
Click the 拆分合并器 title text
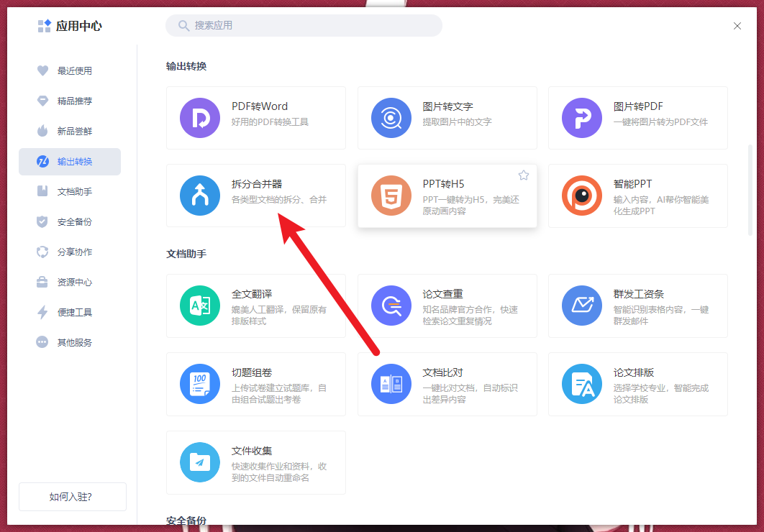pos(257,184)
